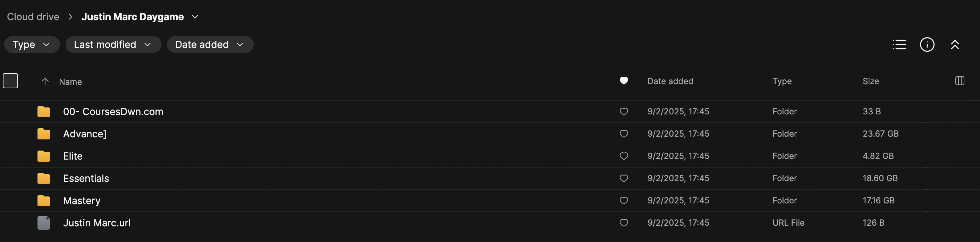The width and height of the screenshot is (980, 242).
Task: Open the column chooser icon
Action: (960, 81)
